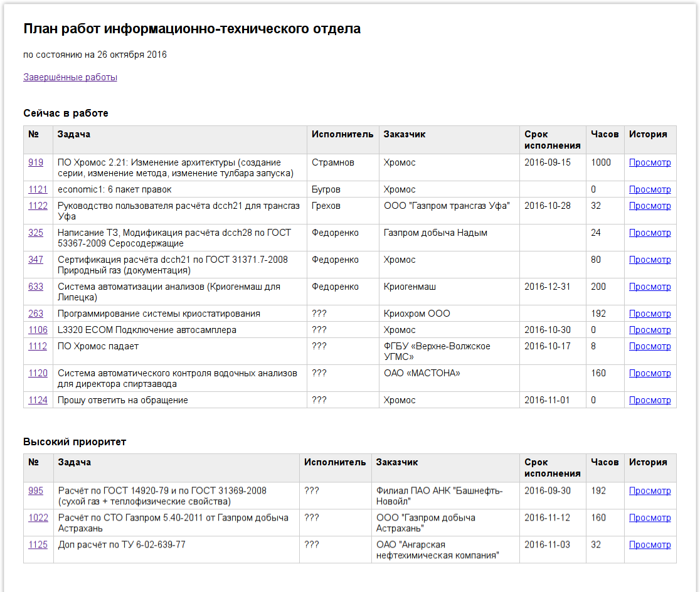Click task number 1022 link

tap(38, 517)
